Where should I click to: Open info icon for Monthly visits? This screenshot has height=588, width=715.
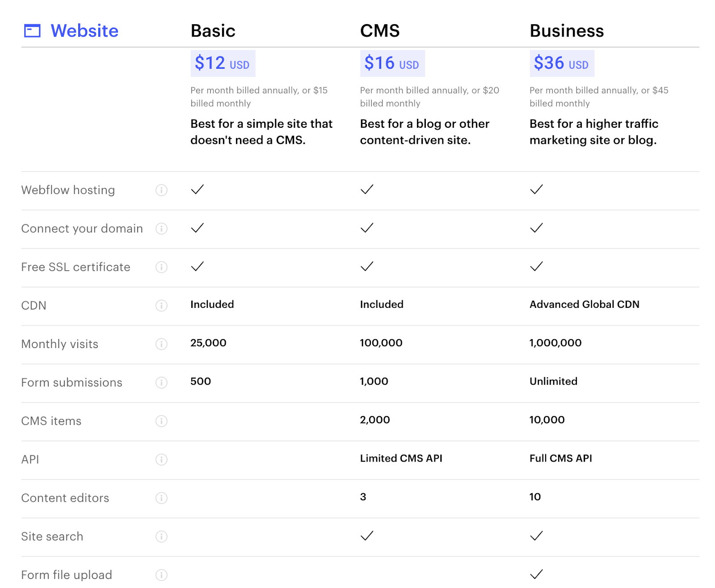(161, 344)
